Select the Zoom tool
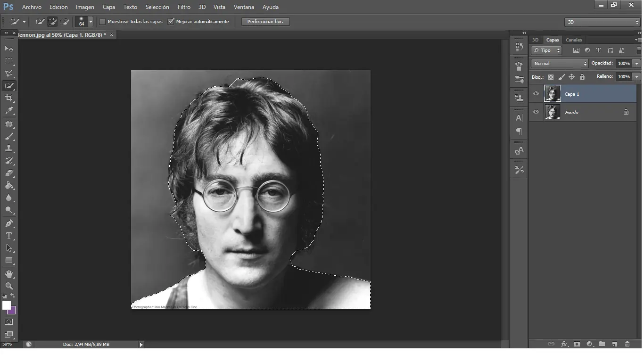 point(9,286)
